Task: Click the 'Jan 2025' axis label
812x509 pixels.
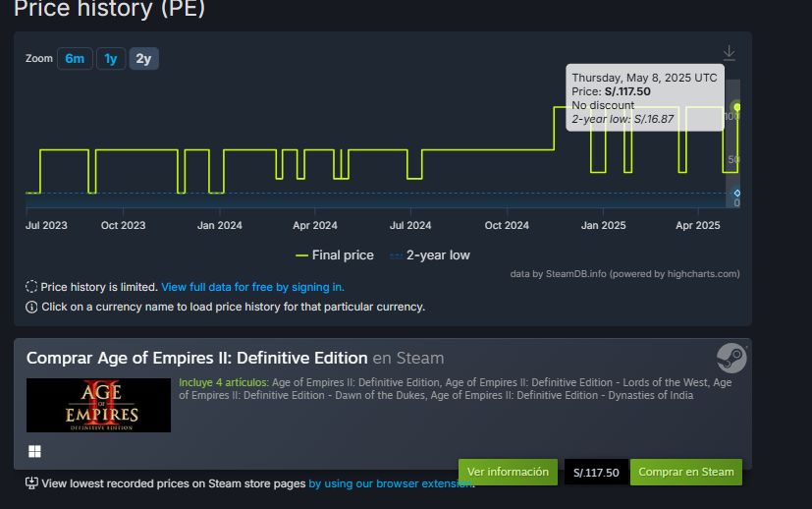Action: click(603, 225)
